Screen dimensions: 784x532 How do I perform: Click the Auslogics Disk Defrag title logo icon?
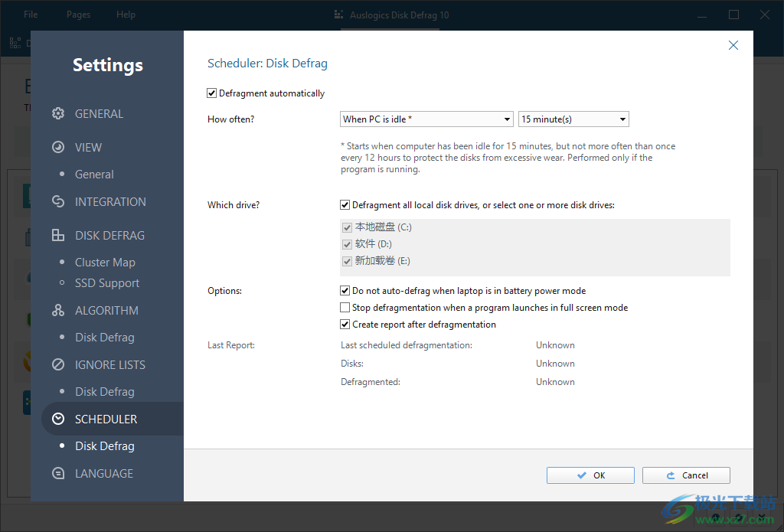pyautogui.click(x=338, y=15)
